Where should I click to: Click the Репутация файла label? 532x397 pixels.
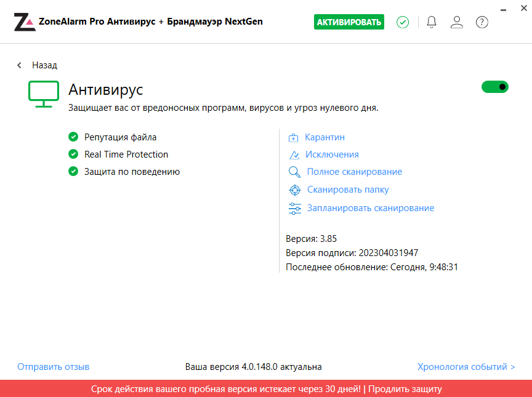pos(121,137)
